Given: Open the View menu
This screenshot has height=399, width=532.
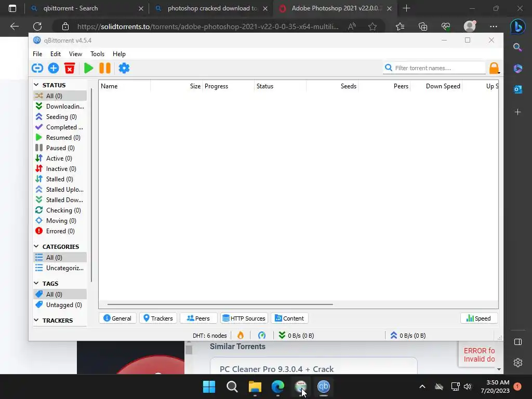Looking at the screenshot, I should [75, 54].
